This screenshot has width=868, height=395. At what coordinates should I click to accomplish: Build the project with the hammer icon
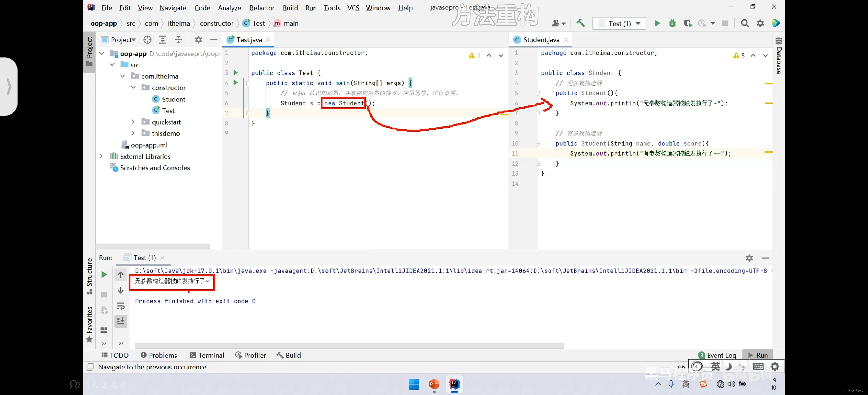[x=581, y=23]
